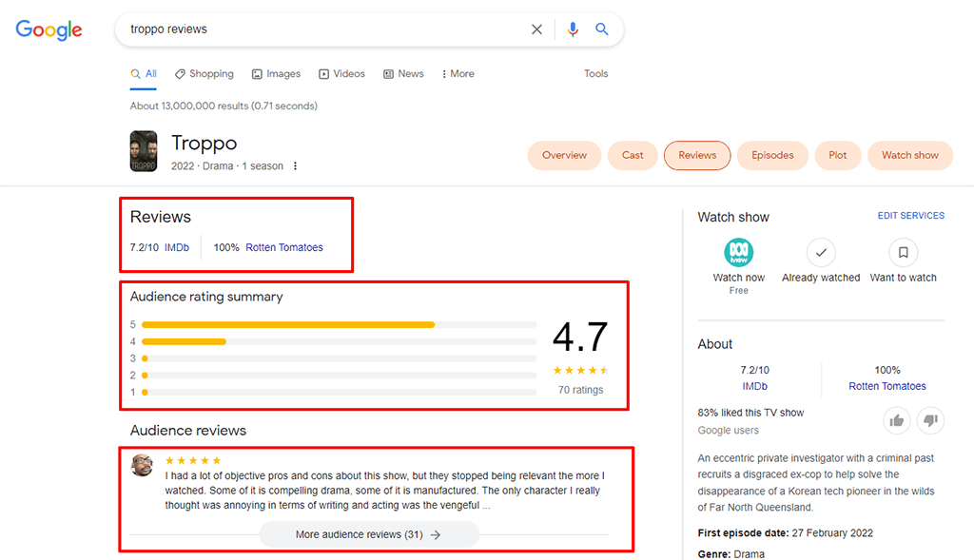Click the 70 ratings text
The image size is (974, 560).
(x=580, y=390)
